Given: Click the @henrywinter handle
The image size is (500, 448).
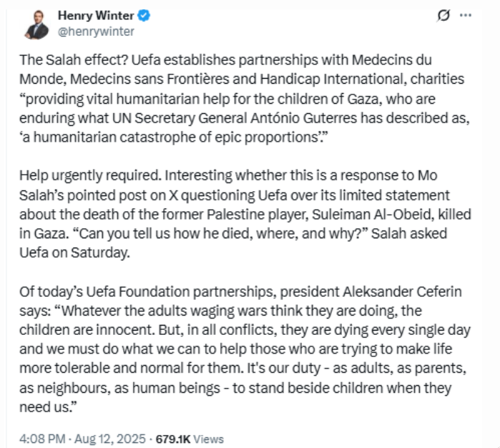Looking at the screenshot, I should [96, 31].
